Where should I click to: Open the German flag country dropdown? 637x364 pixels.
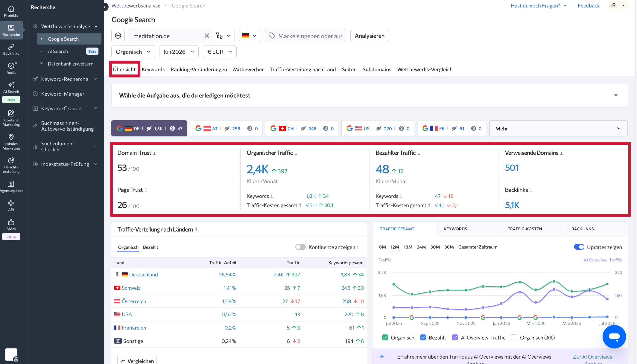point(250,36)
